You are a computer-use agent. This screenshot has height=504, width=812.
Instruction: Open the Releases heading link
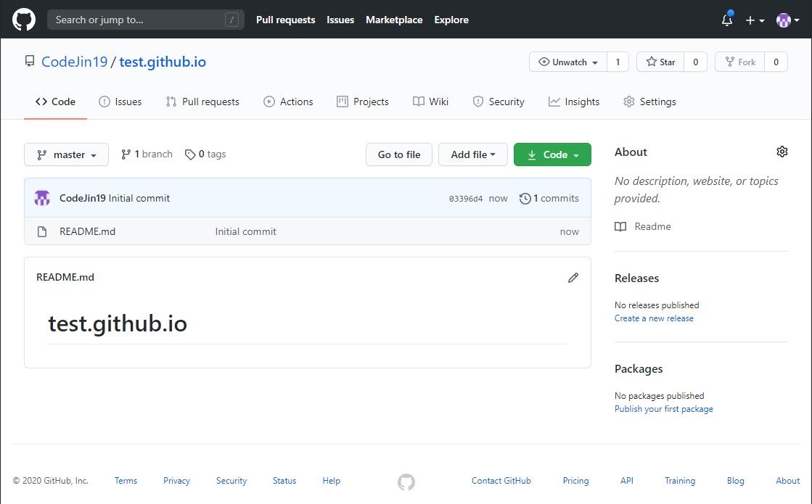pos(636,278)
